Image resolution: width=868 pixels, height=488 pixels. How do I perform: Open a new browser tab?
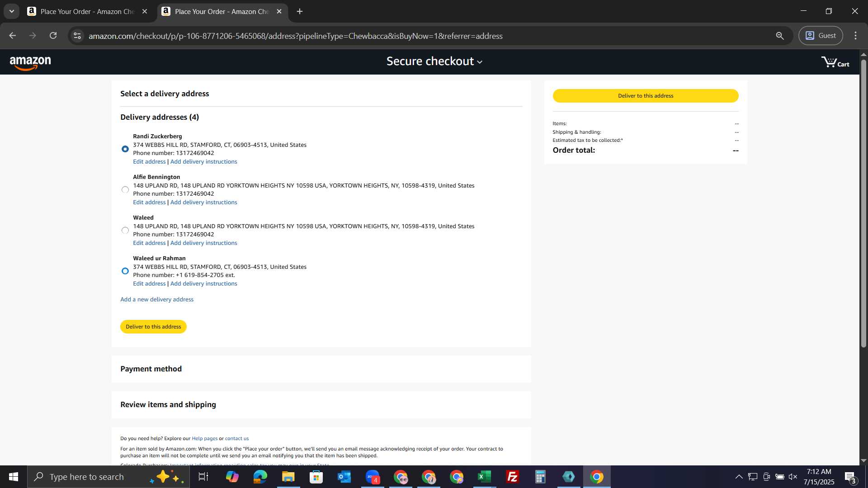pos(300,12)
